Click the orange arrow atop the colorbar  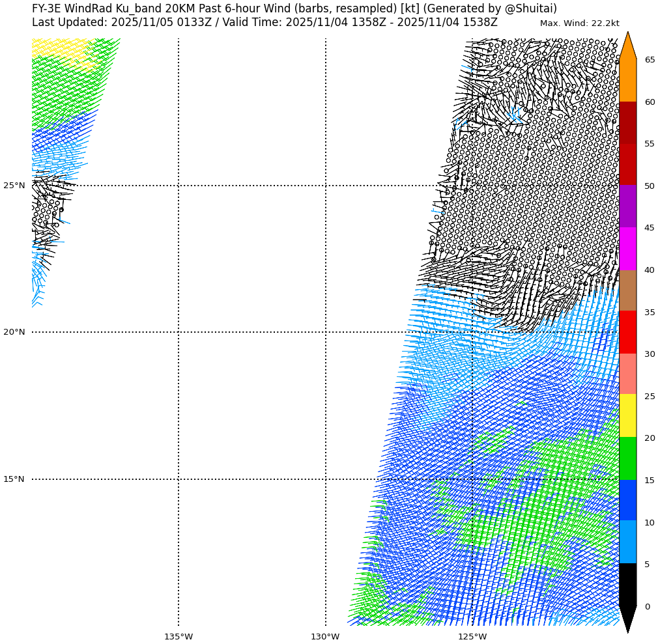coord(627,47)
